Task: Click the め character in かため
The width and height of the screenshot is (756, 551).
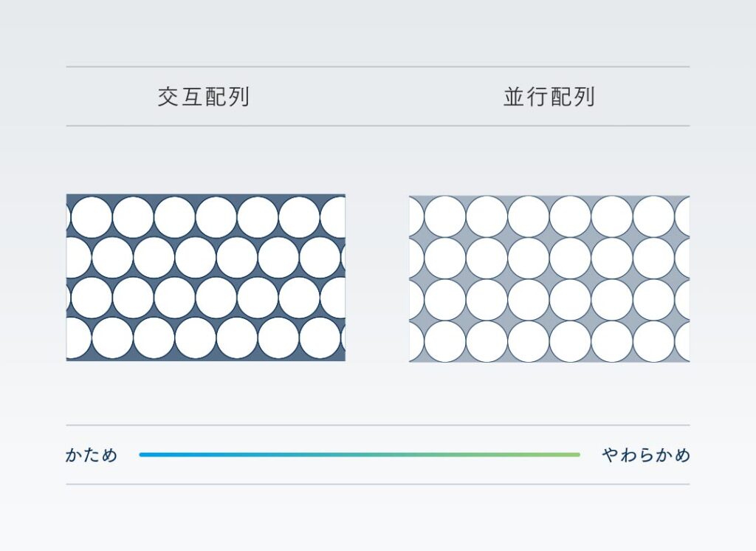Action: [x=110, y=454]
